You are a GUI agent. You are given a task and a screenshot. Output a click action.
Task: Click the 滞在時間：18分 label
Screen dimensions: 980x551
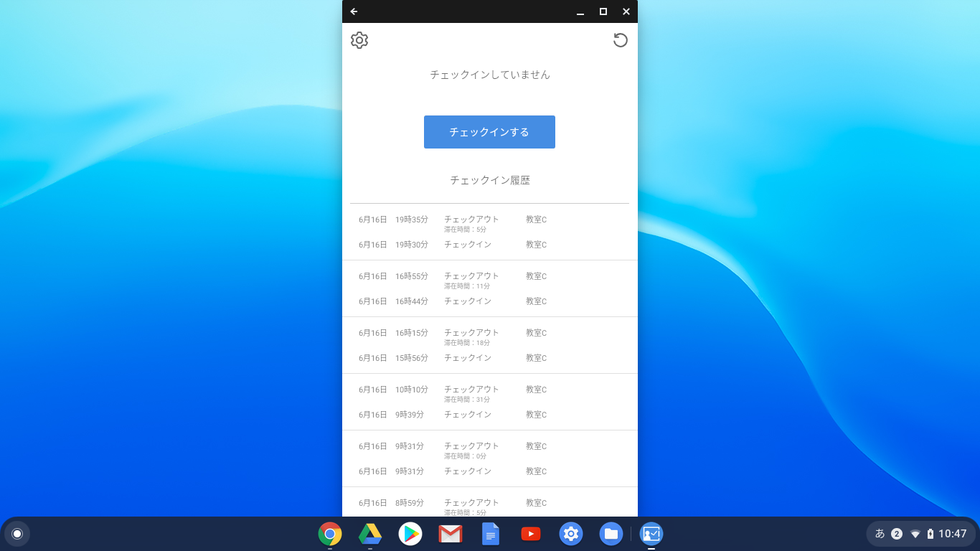tap(467, 343)
